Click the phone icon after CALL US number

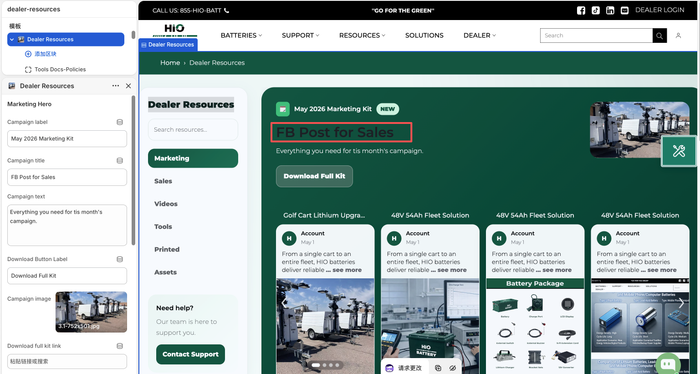[226, 10]
